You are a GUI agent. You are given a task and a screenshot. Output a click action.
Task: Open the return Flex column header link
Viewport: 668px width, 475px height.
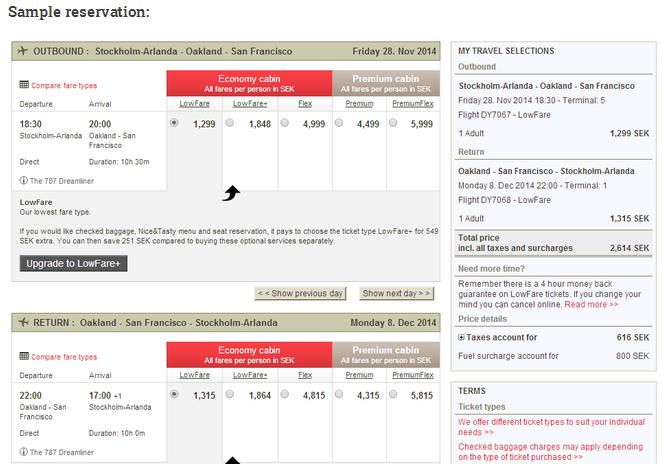pyautogui.click(x=305, y=375)
